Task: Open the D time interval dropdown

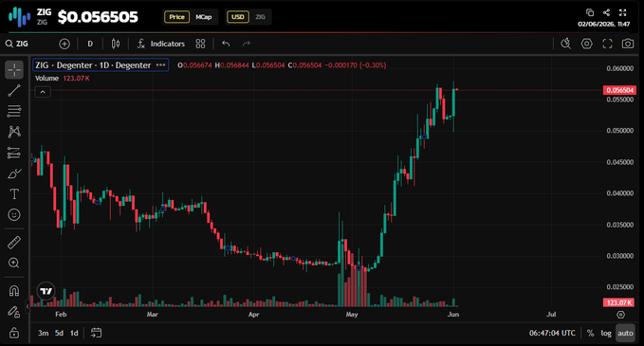Action: coord(90,44)
